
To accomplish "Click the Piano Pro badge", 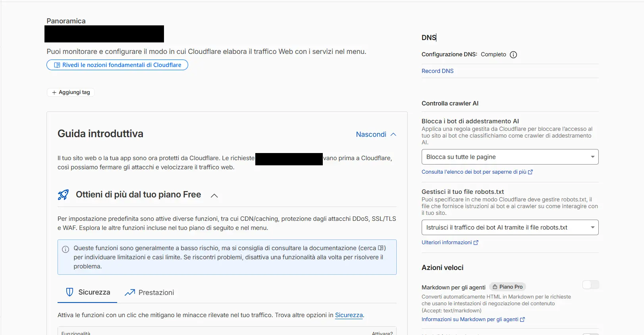I will (x=507, y=287).
